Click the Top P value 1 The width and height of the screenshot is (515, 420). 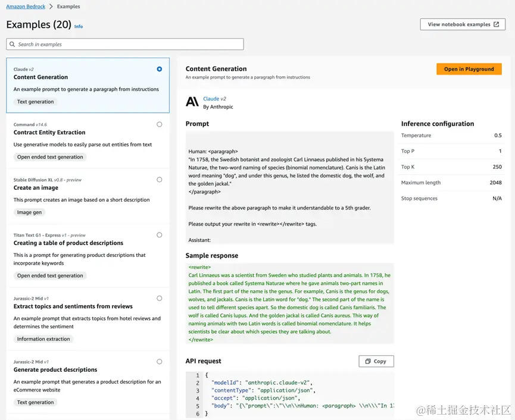coord(500,151)
